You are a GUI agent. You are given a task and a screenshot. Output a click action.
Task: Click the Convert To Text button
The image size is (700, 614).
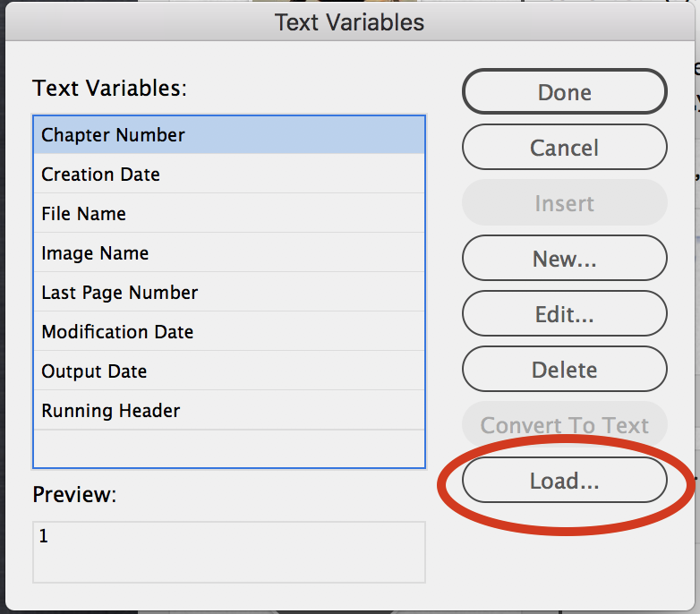[x=564, y=425]
